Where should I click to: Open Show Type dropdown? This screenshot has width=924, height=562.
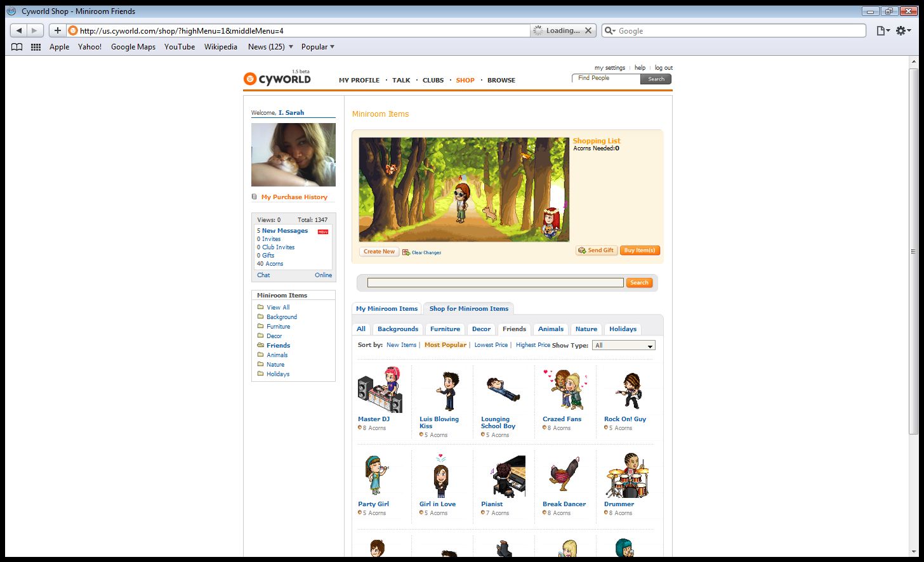click(624, 346)
